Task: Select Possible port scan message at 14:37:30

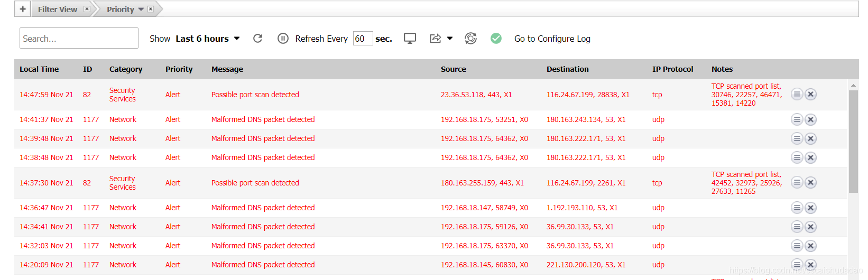Action: (x=255, y=183)
